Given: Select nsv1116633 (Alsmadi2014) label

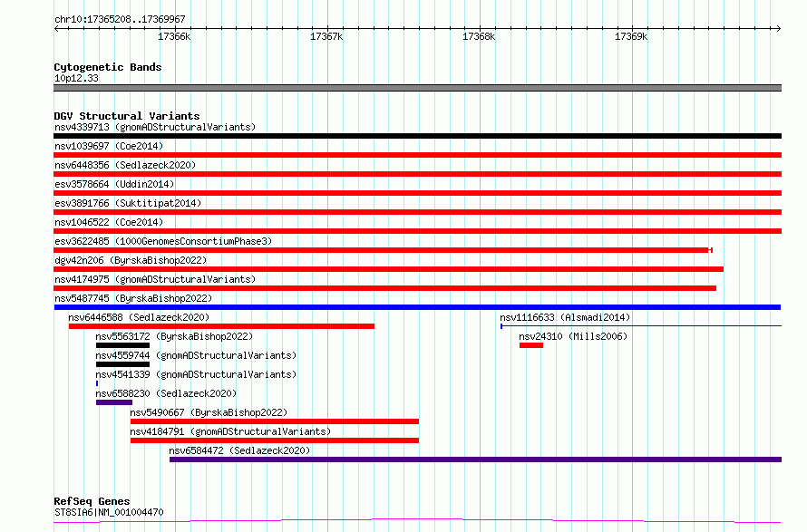Looking at the screenshot, I should 565,317.
